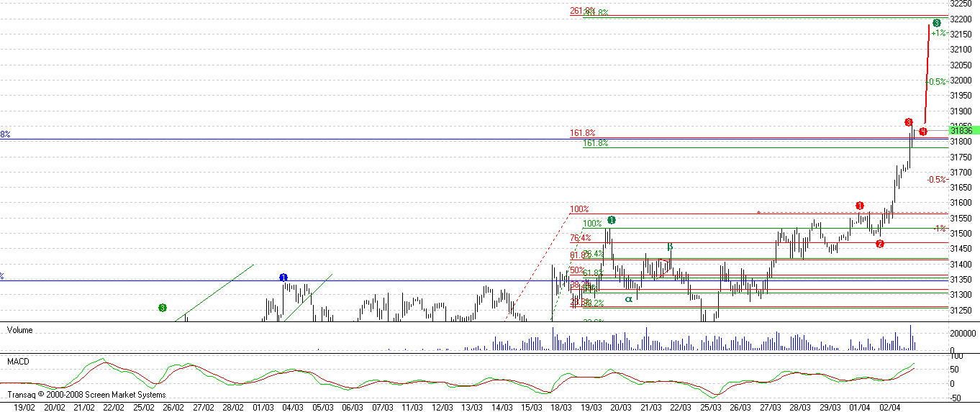Viewport: 980px width, 412px height.
Task: Click the blue wave 1 marker
Action: (283, 278)
